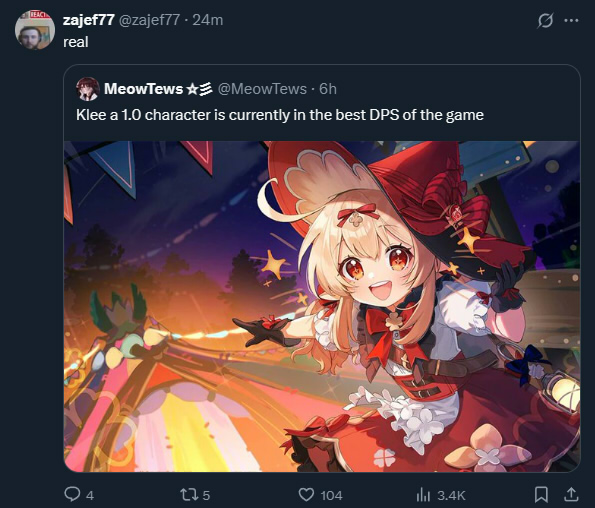Open MeowTews's small avatar

88,89
